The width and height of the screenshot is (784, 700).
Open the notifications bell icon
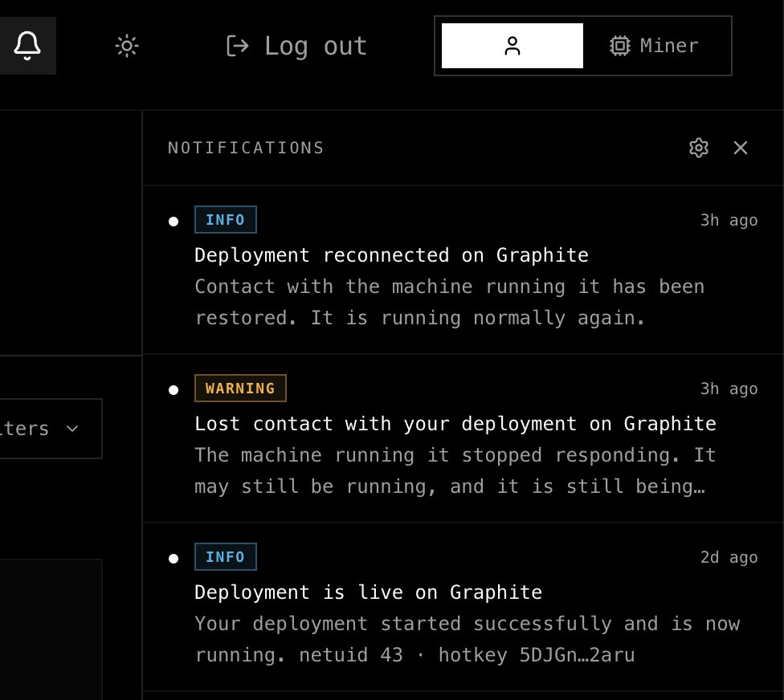27,46
